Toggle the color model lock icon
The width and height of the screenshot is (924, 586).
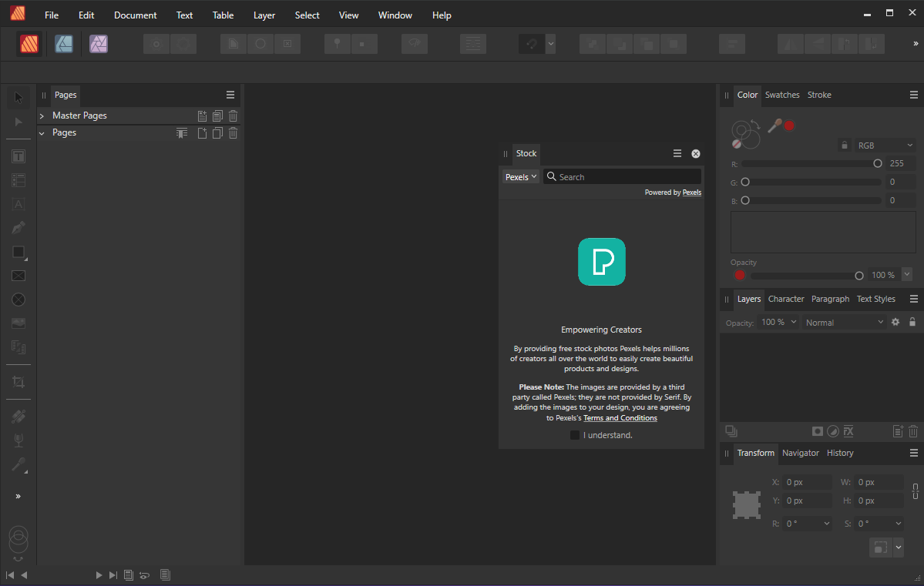click(x=845, y=145)
